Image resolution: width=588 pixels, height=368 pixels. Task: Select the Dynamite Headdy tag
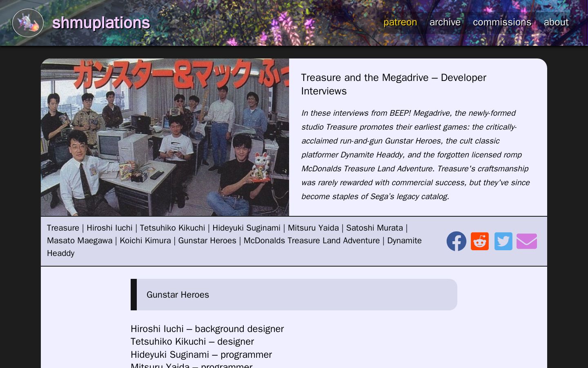[234, 247]
